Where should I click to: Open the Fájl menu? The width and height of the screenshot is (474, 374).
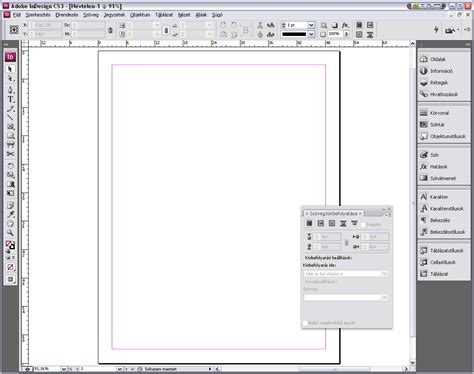click(17, 15)
